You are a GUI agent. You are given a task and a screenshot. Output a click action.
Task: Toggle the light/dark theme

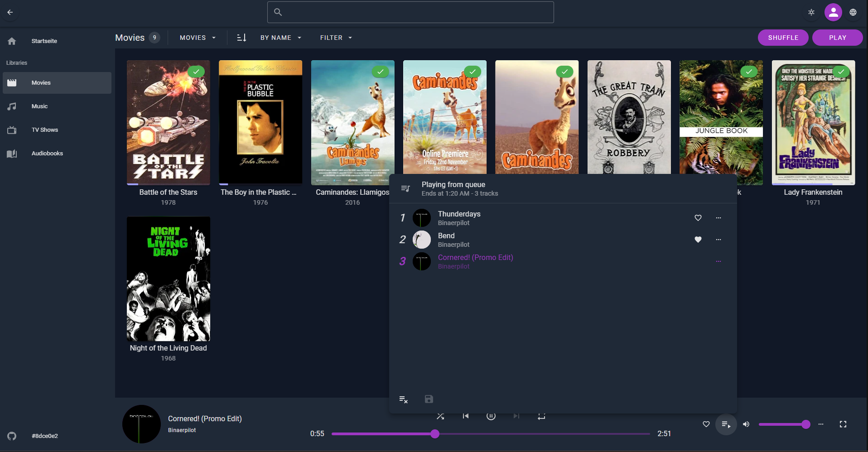click(811, 12)
